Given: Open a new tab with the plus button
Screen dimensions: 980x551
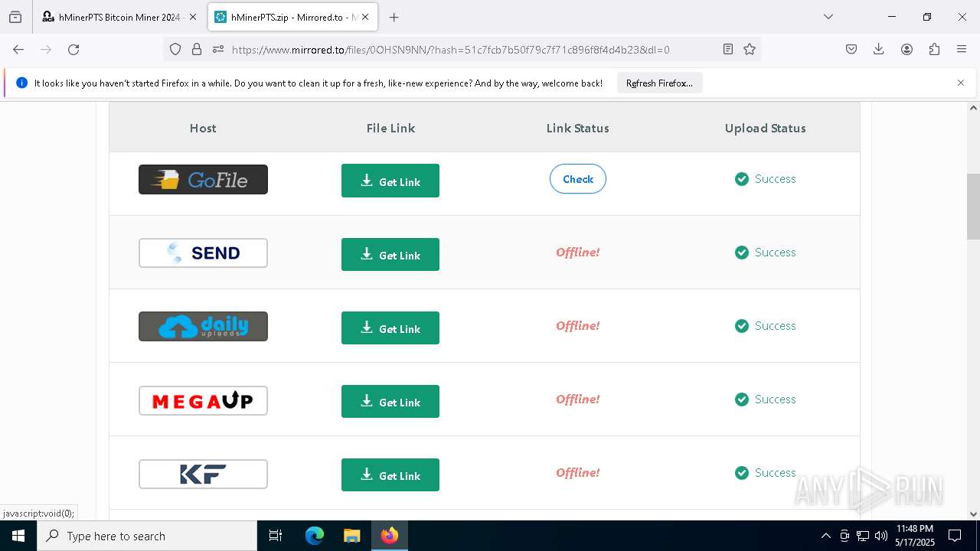Looking at the screenshot, I should pos(394,17).
